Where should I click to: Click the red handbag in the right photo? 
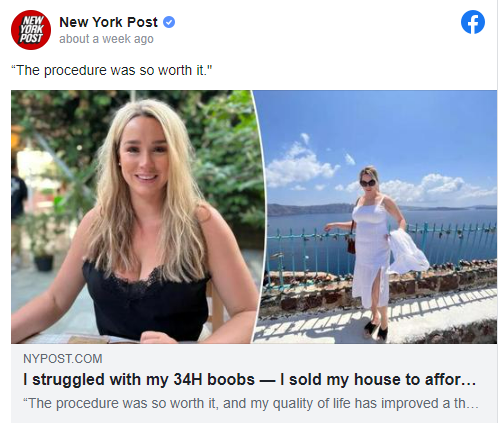351,245
